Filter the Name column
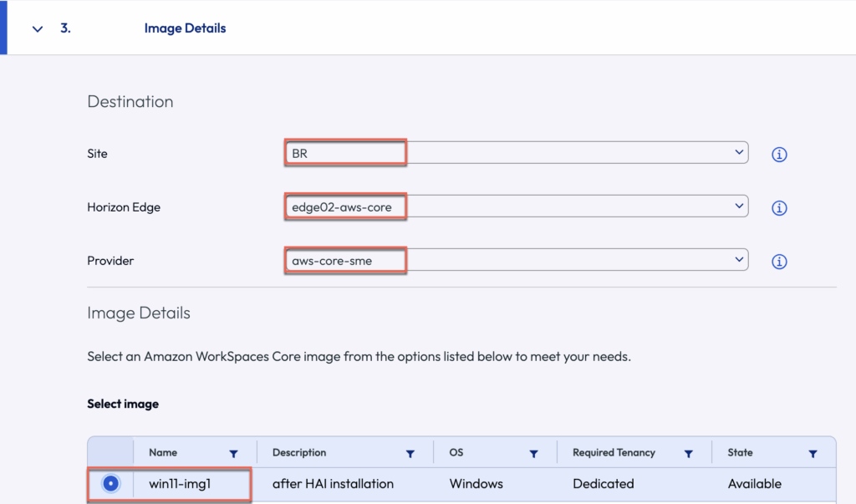The width and height of the screenshot is (856, 504). pos(233,454)
